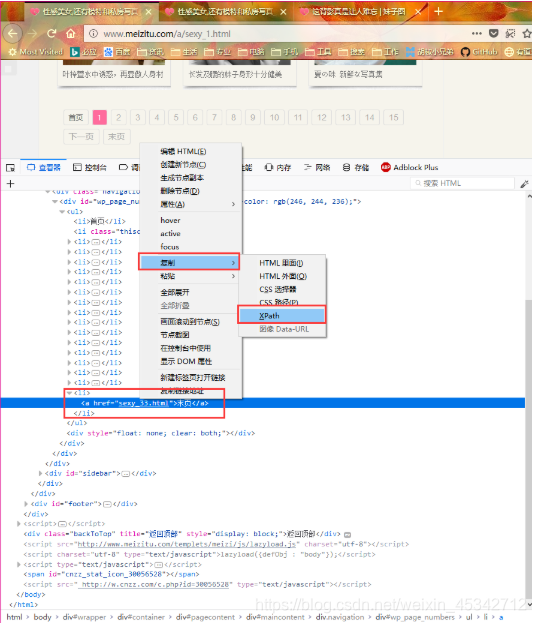Collapse the div id="wp_page_nu…" node
Image resolution: width=536 pixels, height=623 pixels.
(x=55, y=201)
